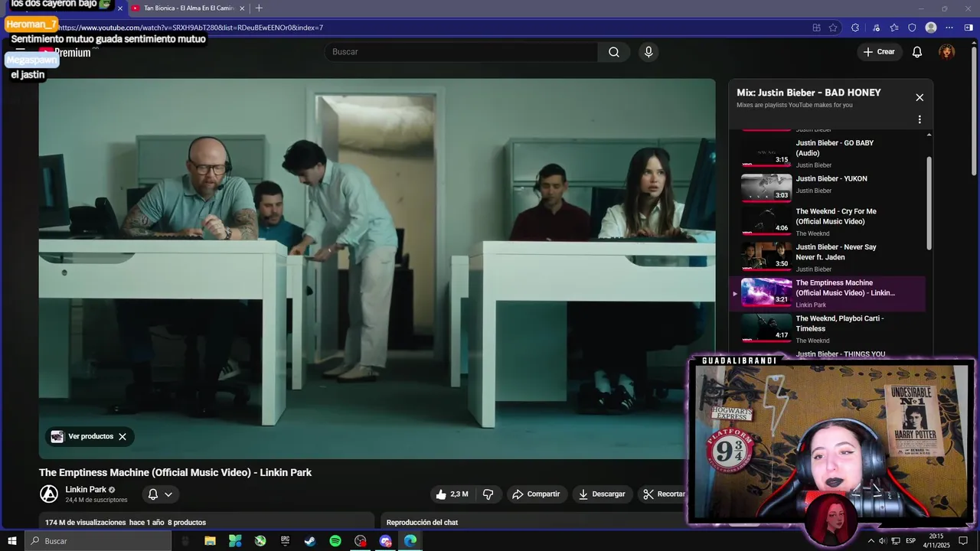The width and height of the screenshot is (980, 551).
Task: Close the Tan Bionica tab
Action: (x=242, y=8)
